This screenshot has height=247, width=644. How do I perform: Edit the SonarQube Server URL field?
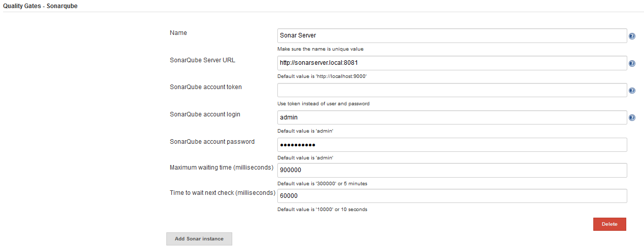click(452, 63)
